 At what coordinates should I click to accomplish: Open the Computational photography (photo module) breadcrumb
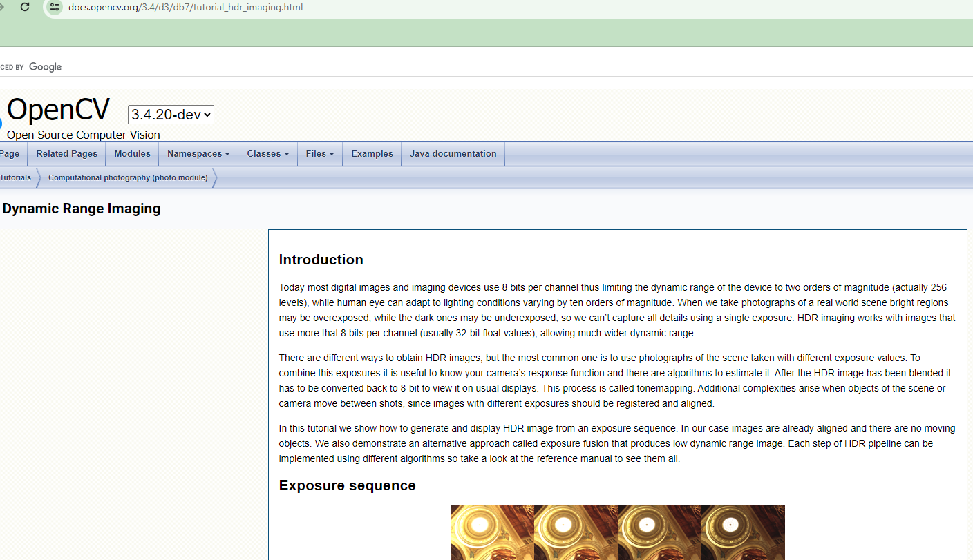point(128,177)
